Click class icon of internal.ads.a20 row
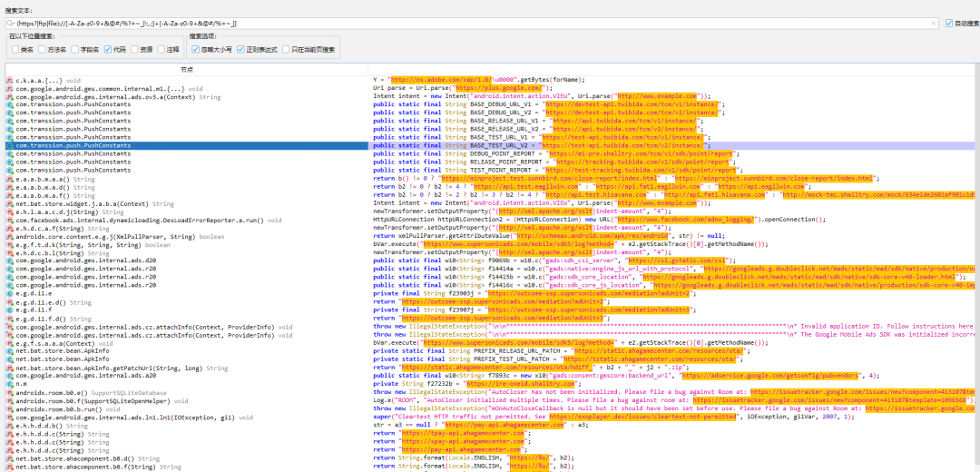 coord(9,375)
